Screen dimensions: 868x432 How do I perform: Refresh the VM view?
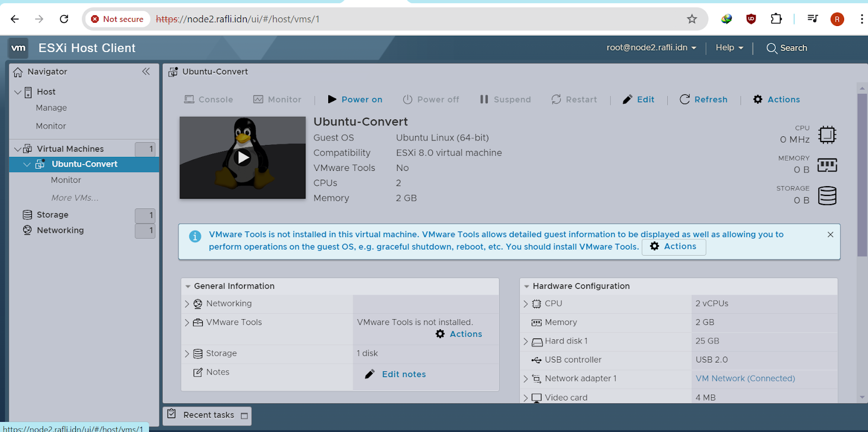coord(704,99)
